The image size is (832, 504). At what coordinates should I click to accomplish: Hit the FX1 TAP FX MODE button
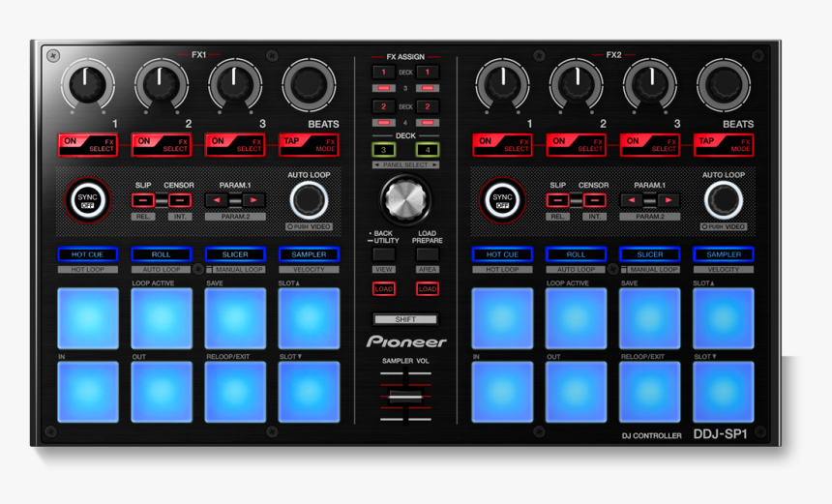pos(310,145)
